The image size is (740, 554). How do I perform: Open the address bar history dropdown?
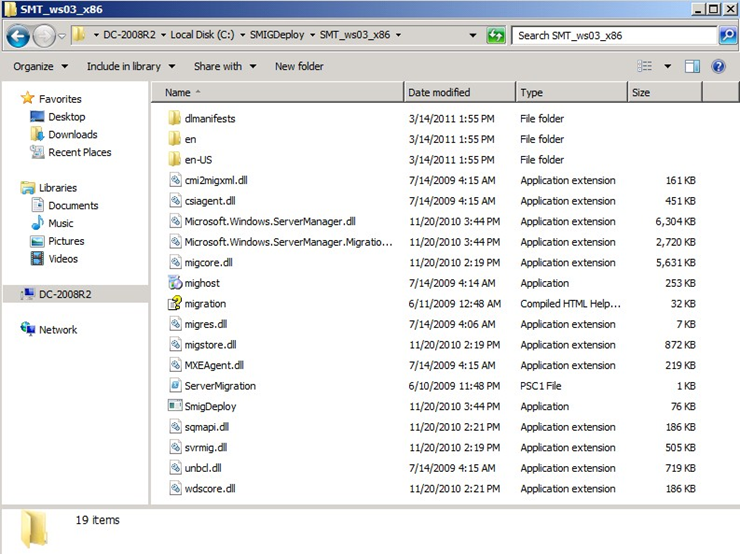tap(472, 35)
